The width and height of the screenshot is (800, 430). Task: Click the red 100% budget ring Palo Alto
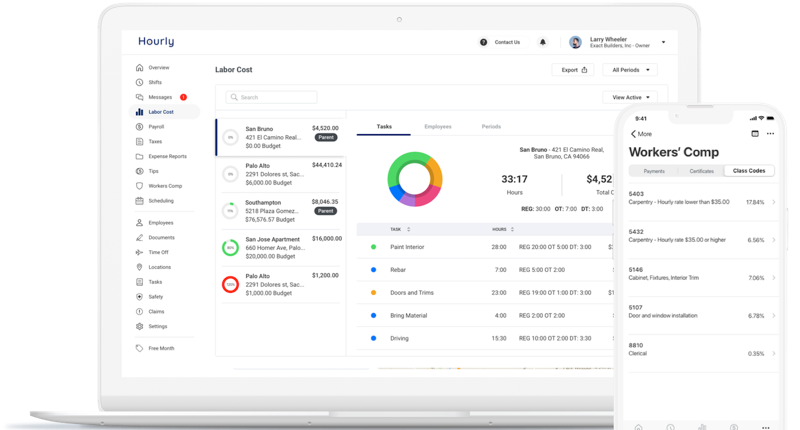(231, 284)
